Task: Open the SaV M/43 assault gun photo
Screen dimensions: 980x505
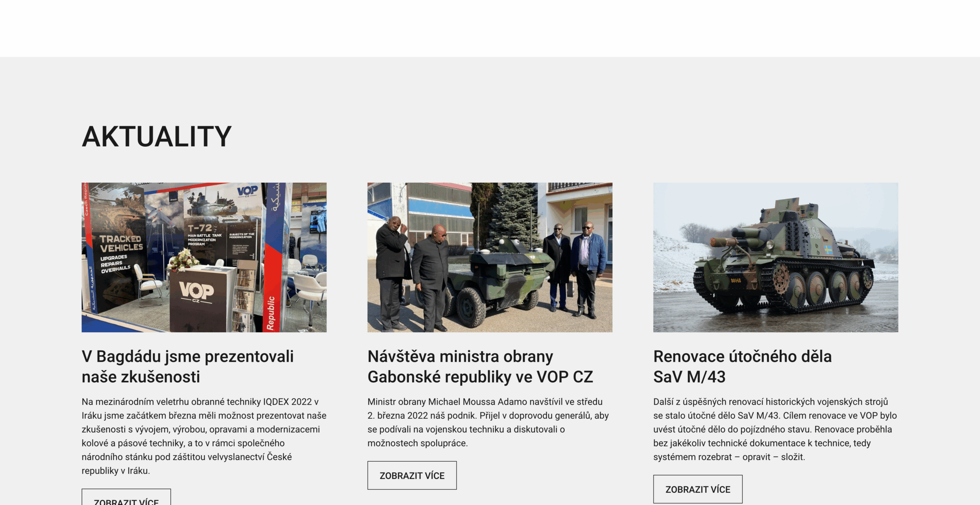Action: [x=776, y=257]
